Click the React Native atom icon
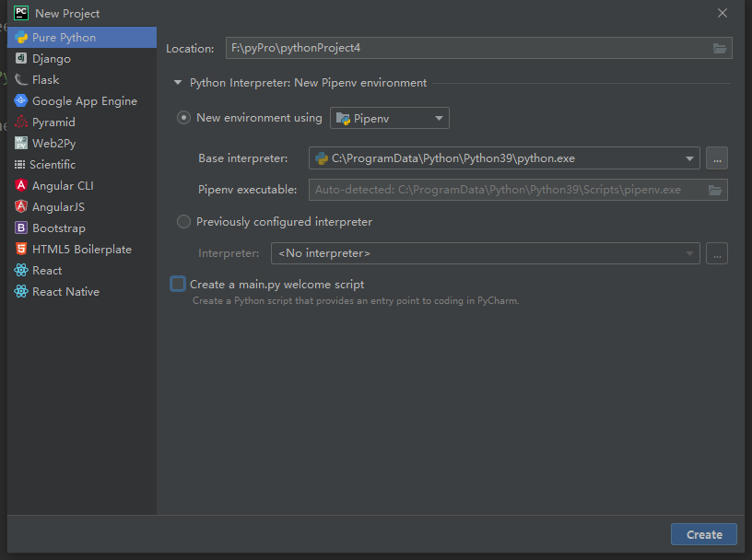This screenshot has width=752, height=560. tap(21, 291)
